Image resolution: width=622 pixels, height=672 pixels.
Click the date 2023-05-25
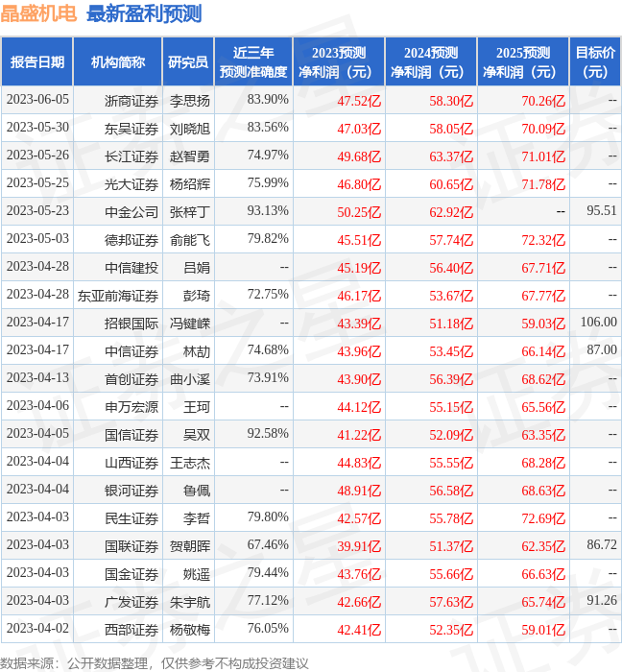coord(37,183)
